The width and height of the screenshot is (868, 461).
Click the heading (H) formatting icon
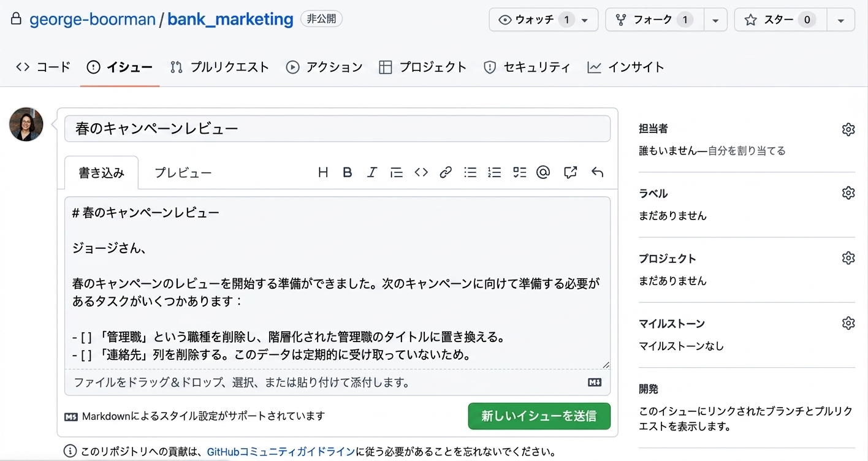(x=323, y=172)
